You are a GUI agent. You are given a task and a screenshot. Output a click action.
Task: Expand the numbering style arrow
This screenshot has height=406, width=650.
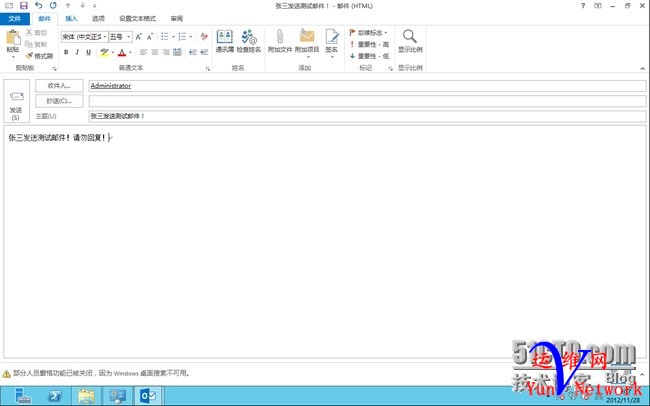(190, 37)
